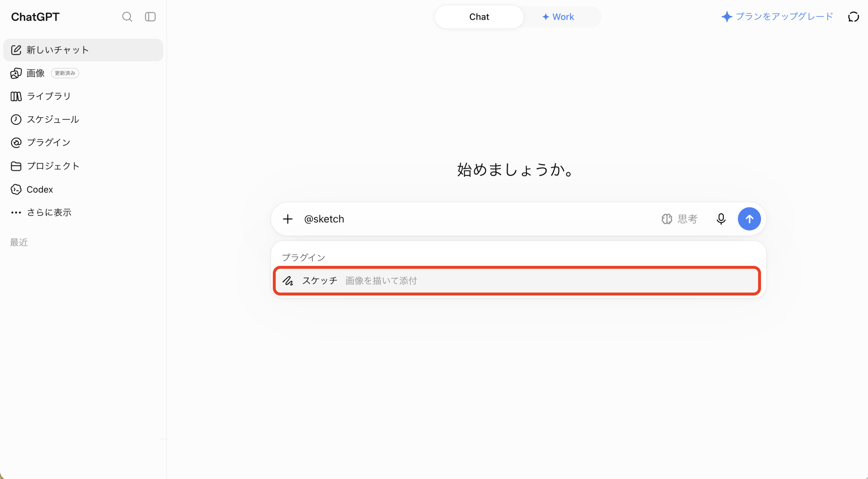868x479 pixels.
Task: Click the brain icon next to 思考
Action: (667, 219)
